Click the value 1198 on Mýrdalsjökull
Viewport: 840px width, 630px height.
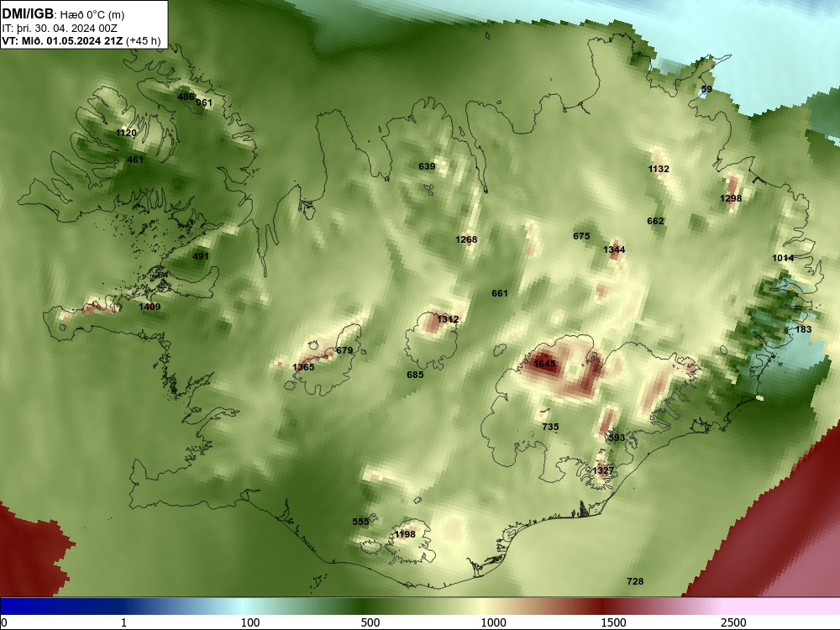[405, 534]
